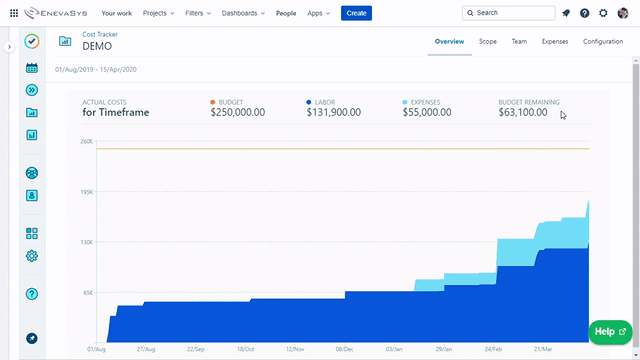Click the Cost Tracker project folder icon
The height and width of the screenshot is (360, 640).
point(65,41)
